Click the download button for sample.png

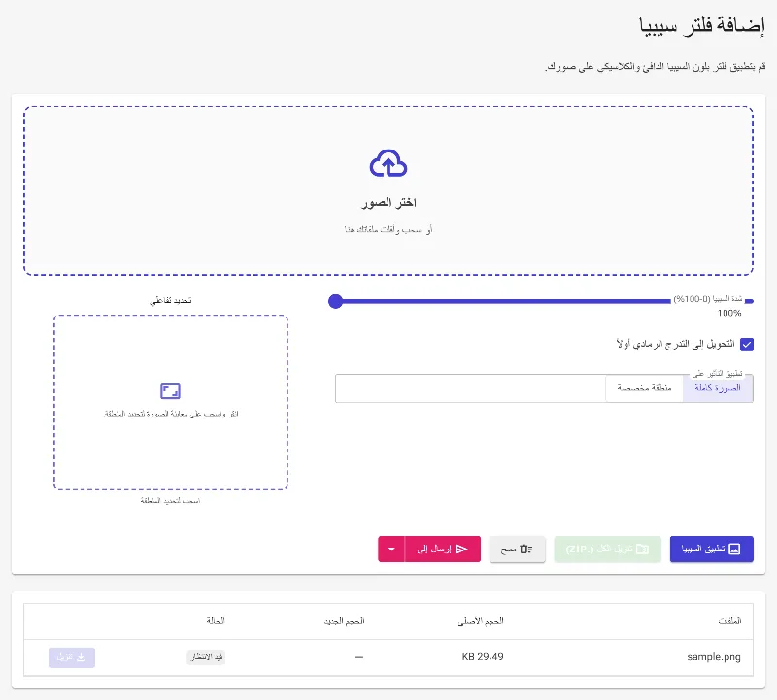72,657
